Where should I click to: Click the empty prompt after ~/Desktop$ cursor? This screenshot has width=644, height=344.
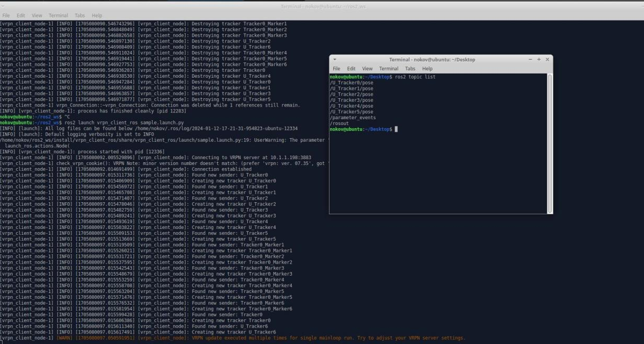coord(396,129)
